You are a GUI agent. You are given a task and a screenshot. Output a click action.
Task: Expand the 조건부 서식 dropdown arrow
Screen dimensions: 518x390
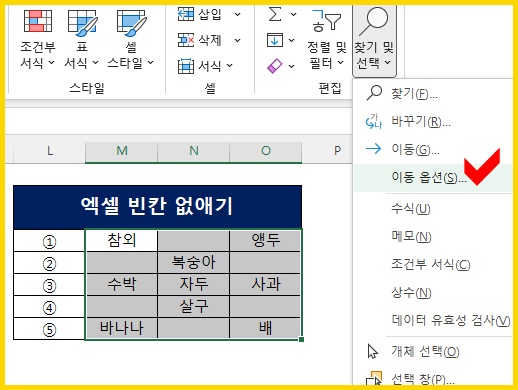point(51,62)
